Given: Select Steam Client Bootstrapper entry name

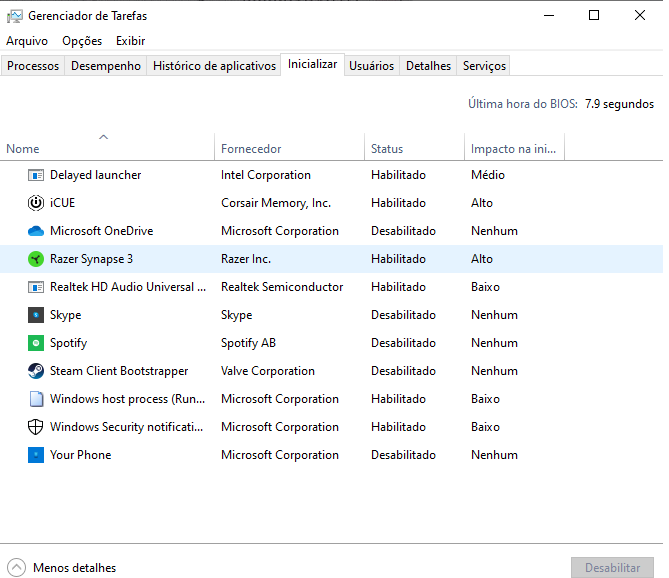Looking at the screenshot, I should click(119, 371).
